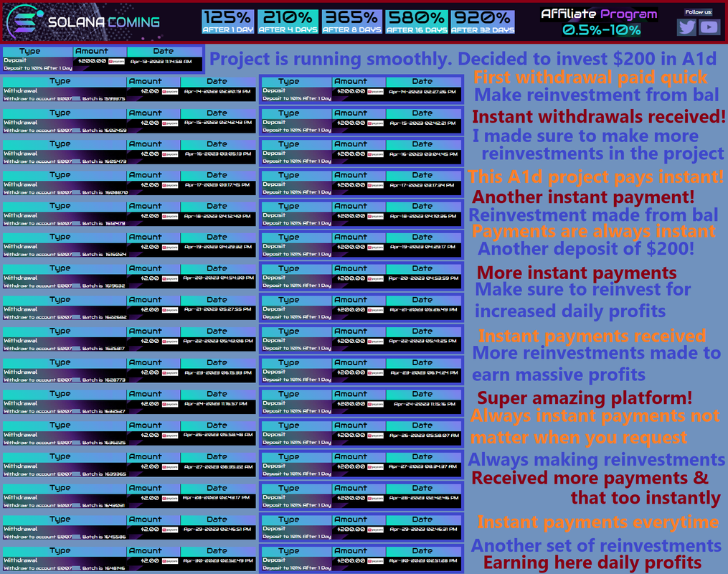Click Payeer badge in Apr-19 withdrawal row

[x=170, y=247]
